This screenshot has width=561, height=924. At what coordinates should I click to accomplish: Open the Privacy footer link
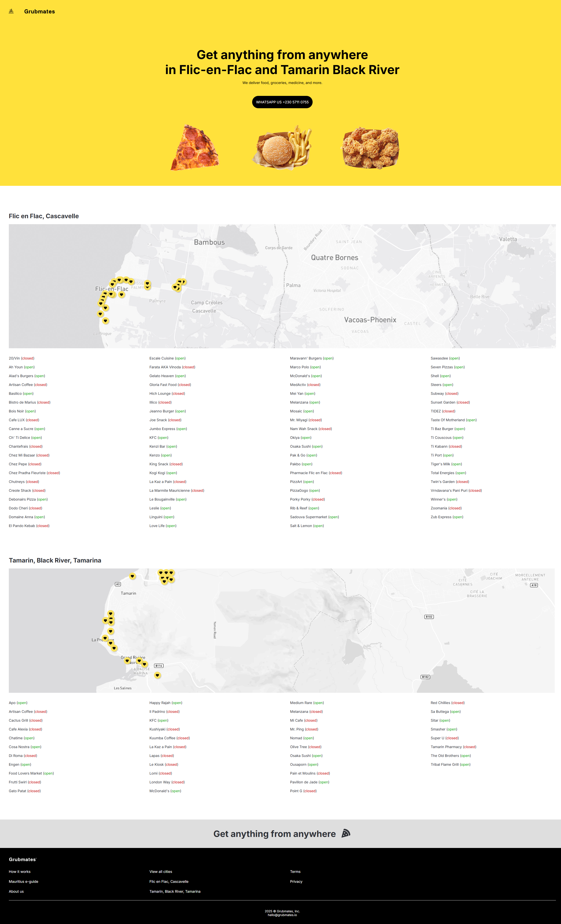click(296, 882)
